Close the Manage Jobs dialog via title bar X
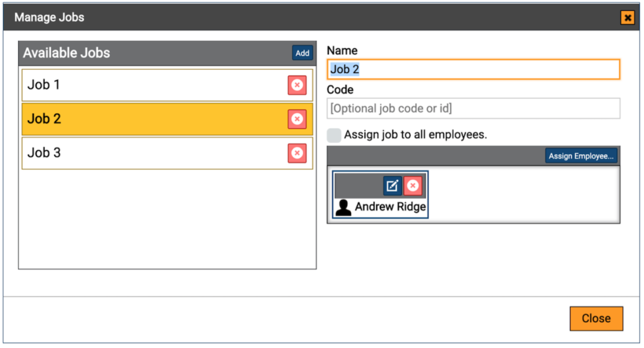The image size is (644, 348). [627, 18]
